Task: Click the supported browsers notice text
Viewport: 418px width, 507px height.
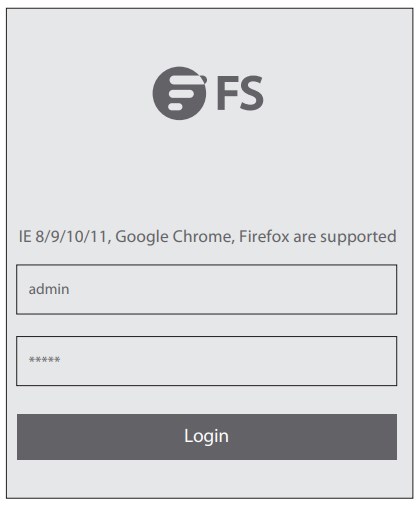Action: click(207, 237)
